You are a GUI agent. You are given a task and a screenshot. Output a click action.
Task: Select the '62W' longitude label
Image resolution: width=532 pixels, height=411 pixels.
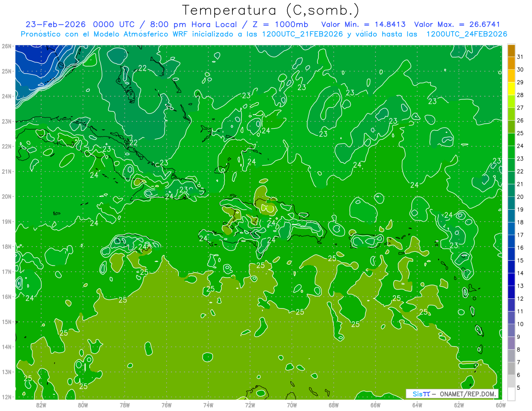459,405
